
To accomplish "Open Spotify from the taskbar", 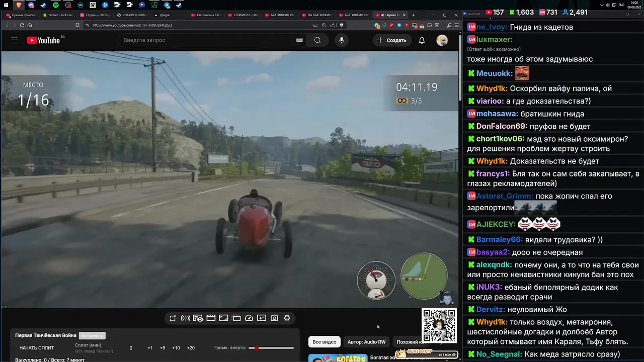I will pos(56,5).
